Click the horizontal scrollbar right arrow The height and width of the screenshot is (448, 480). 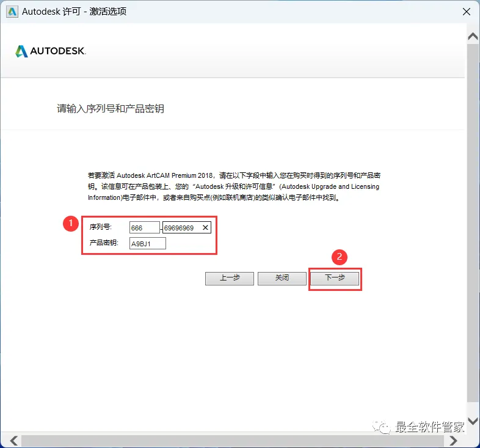[453, 441]
